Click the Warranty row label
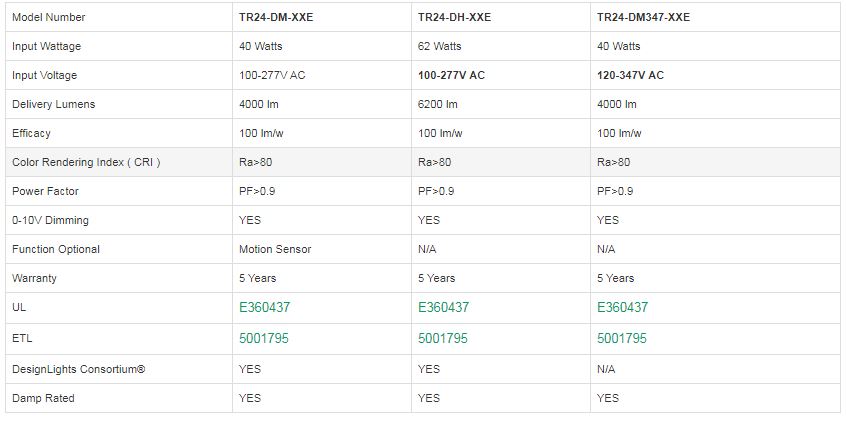Screen dimensions: 846x421 35,278
